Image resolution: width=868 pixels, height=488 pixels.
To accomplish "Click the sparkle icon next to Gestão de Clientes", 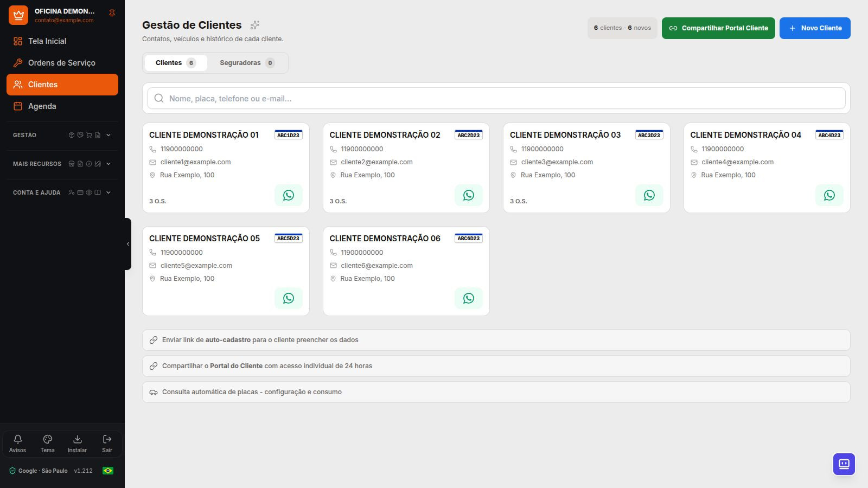I will click(x=255, y=25).
